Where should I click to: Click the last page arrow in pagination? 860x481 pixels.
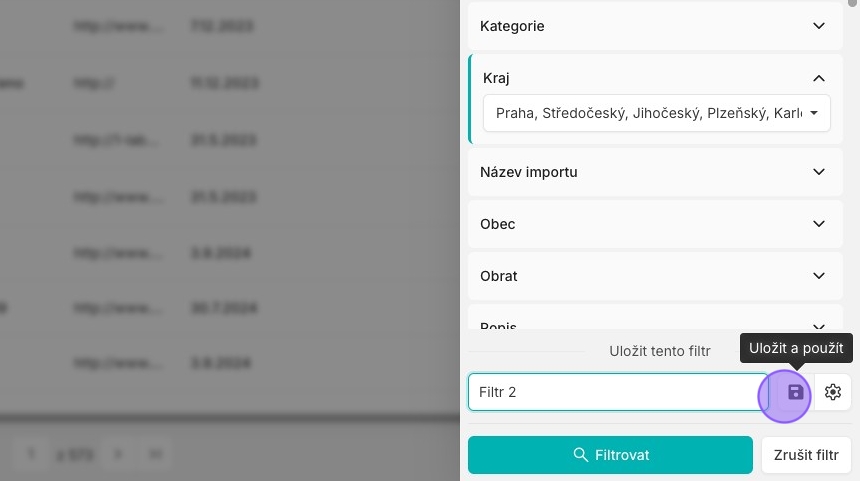tap(156, 454)
